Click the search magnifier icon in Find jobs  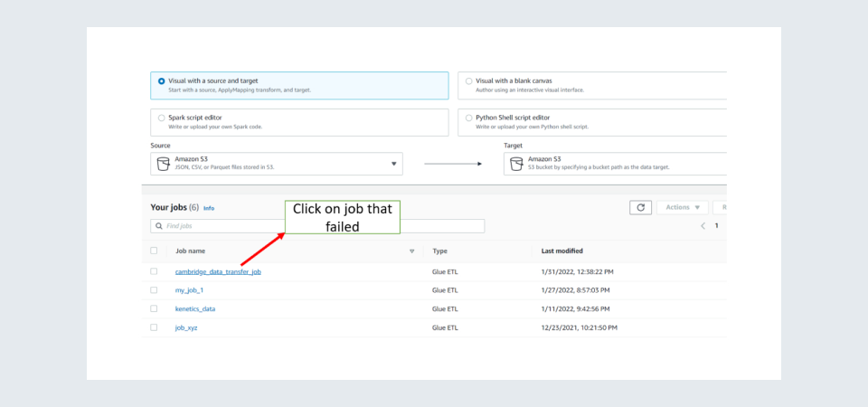pyautogui.click(x=159, y=226)
